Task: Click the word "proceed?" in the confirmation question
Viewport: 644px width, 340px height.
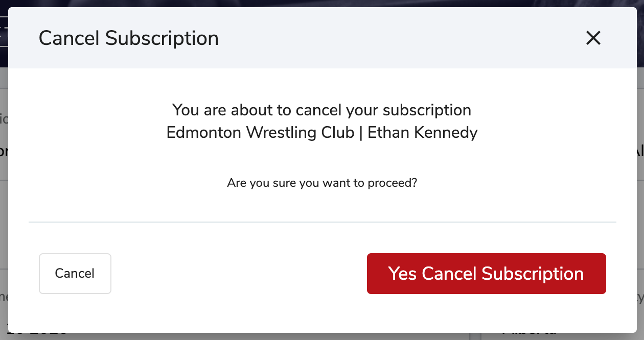Action: click(393, 183)
